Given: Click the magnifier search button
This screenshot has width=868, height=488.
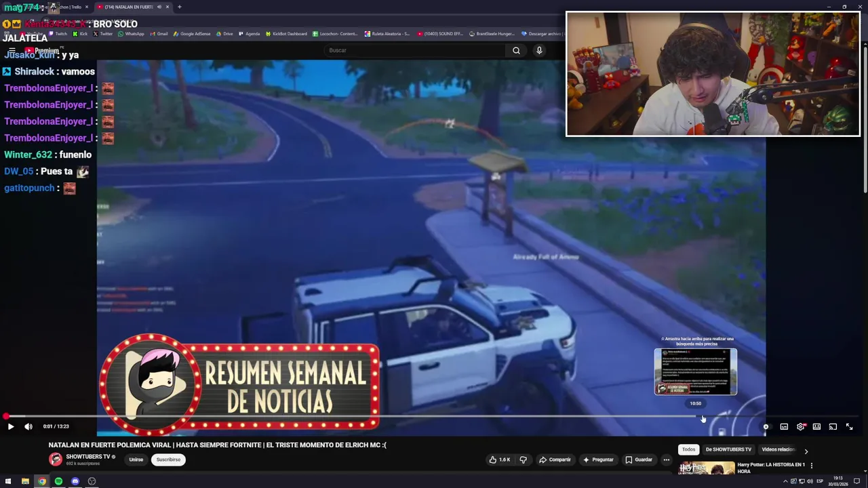Looking at the screenshot, I should pos(516,50).
